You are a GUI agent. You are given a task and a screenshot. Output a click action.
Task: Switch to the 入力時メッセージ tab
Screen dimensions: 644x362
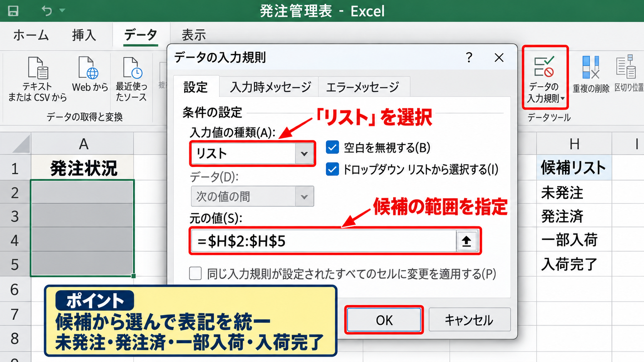point(270,87)
